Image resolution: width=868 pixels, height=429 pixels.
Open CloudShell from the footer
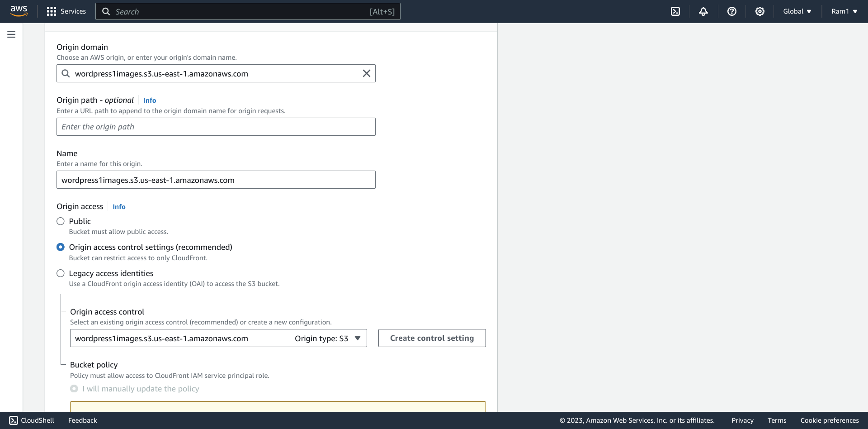[32, 420]
